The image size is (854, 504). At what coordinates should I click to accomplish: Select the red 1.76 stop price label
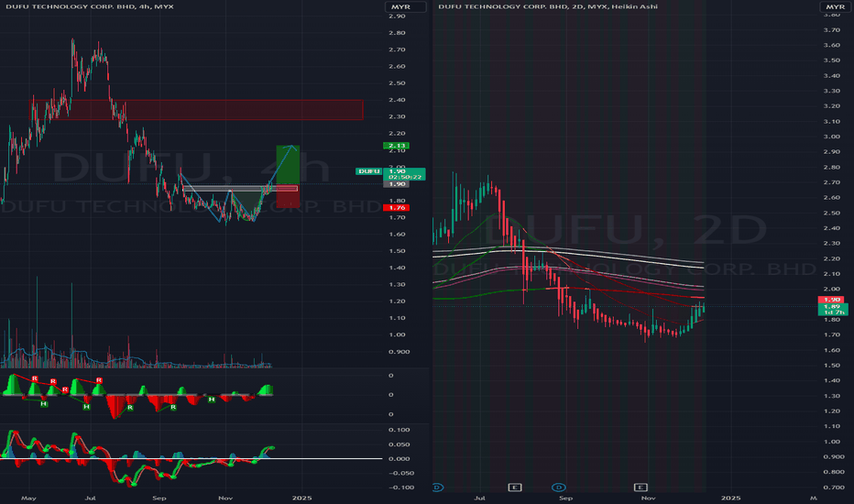396,208
